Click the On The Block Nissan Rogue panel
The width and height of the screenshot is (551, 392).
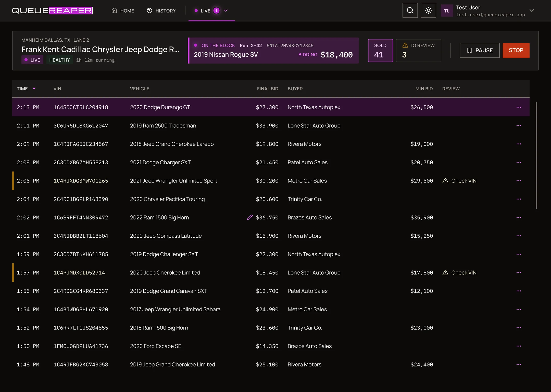tap(273, 50)
